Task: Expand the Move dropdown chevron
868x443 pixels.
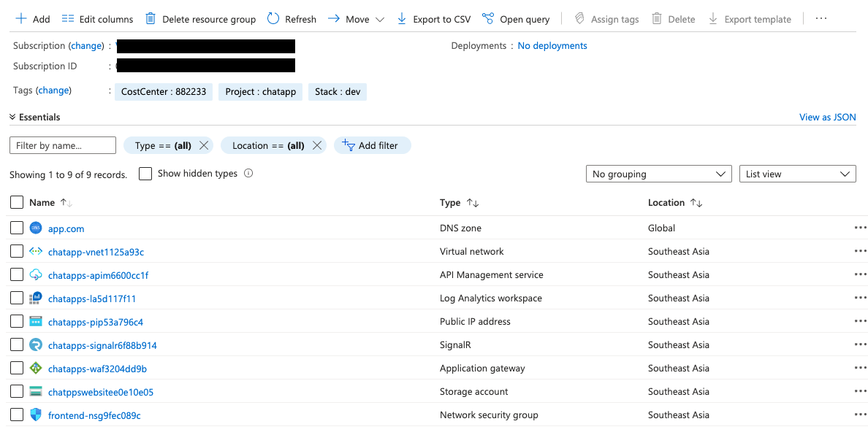Action: click(380, 20)
